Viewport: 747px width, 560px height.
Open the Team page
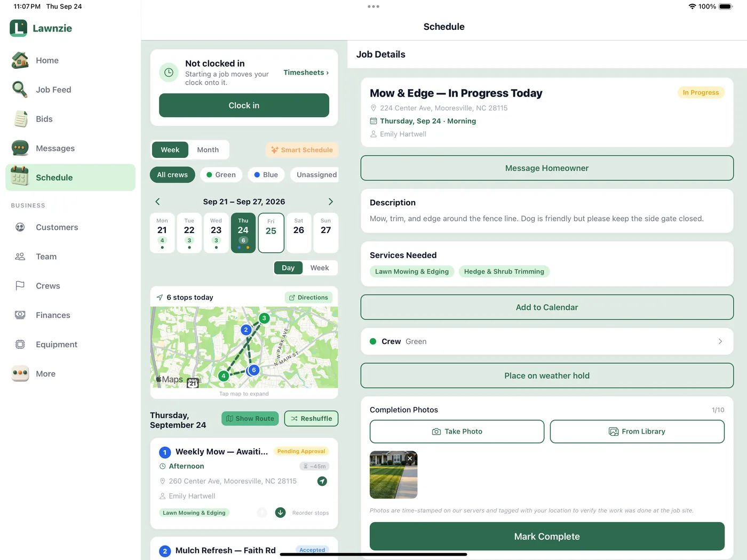[x=70, y=257]
